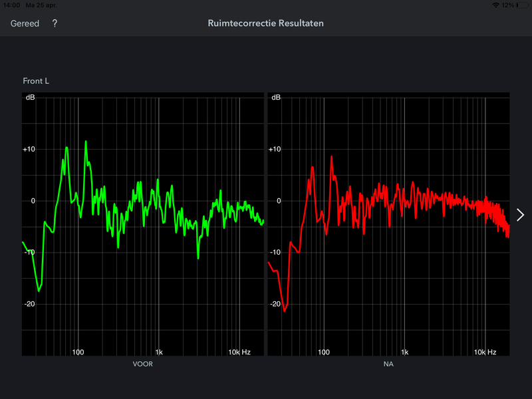Tap the 12% battery percentage
The image size is (532, 399).
point(508,5)
